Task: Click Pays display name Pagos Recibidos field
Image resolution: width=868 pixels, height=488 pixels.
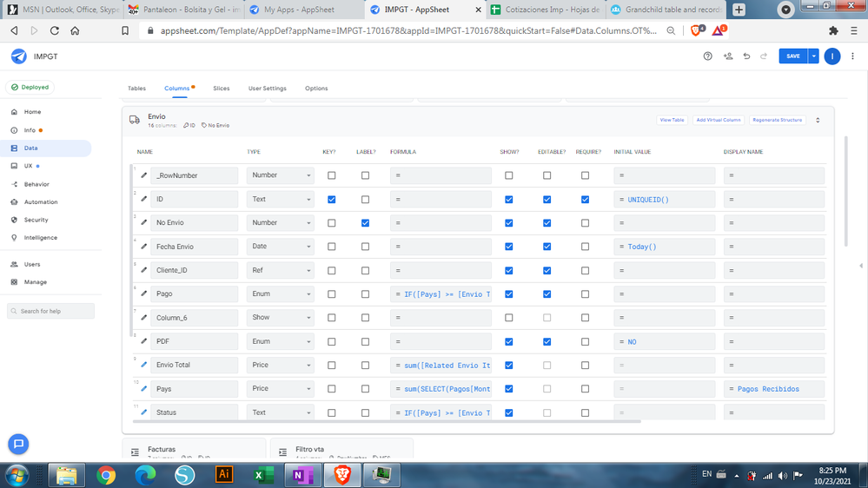Action: [x=774, y=389]
